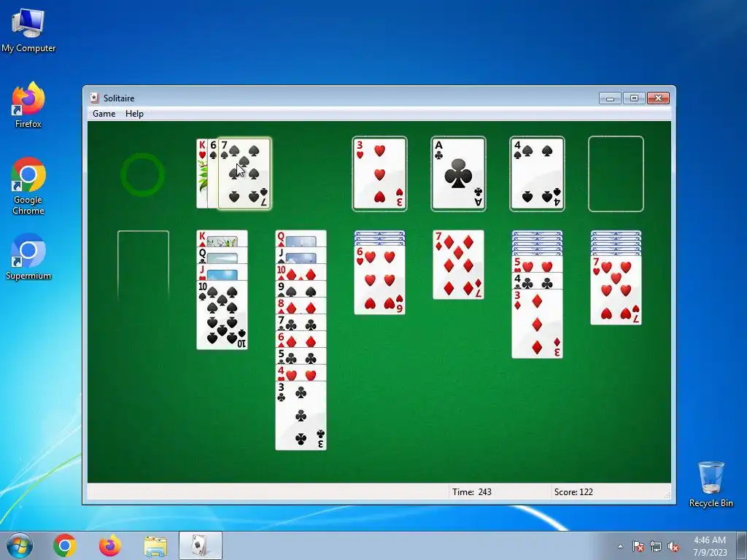The image size is (747, 560).
Task: Select the 4 of hearts in long column
Action: (x=301, y=373)
